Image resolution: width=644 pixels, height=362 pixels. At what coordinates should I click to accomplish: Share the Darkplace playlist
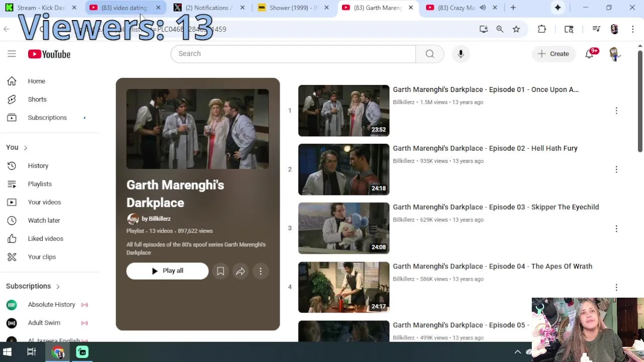click(x=240, y=271)
